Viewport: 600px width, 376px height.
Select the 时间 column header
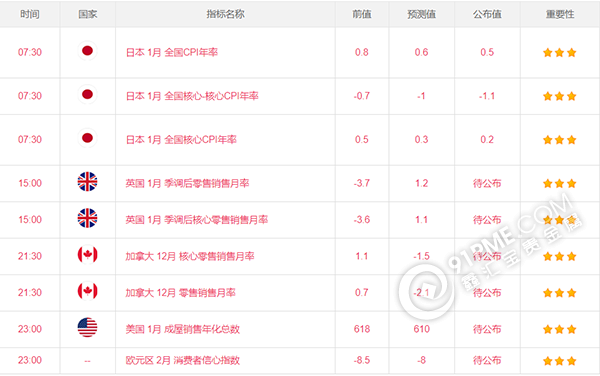(x=30, y=14)
